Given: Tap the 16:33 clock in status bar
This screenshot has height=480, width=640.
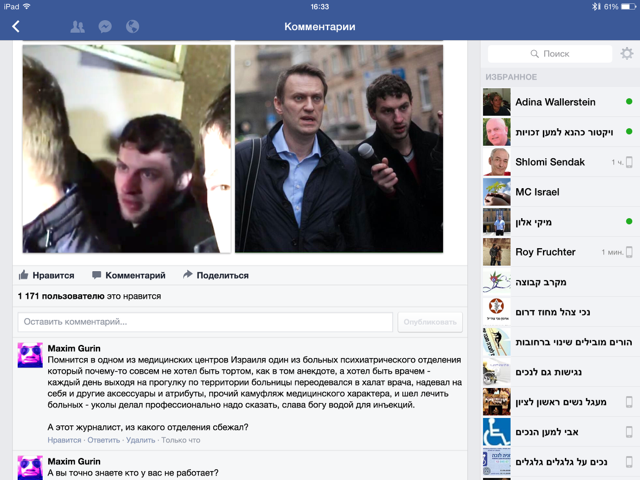Looking at the screenshot, I should click(x=320, y=7).
